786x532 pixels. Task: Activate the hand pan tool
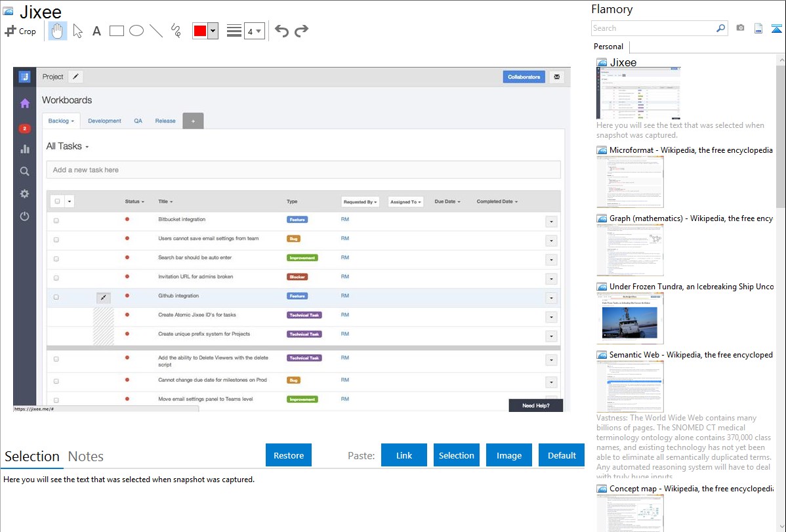(58, 31)
